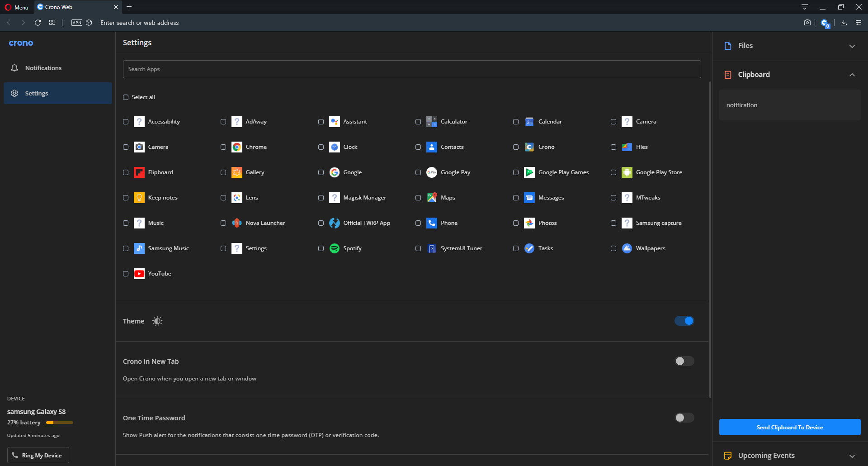Click the Theme sun brightness icon

[x=157, y=321]
